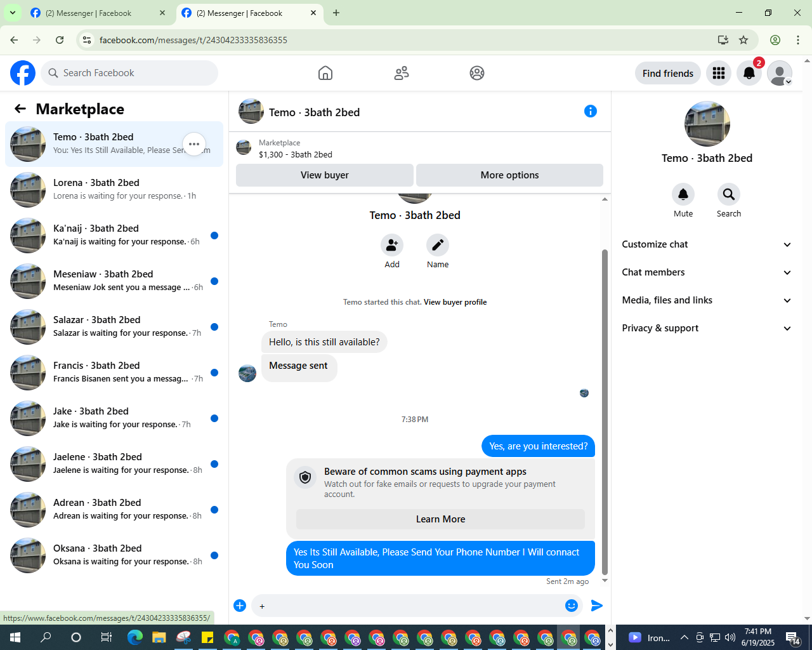
Task: Expand the Customize chat section
Action: pos(707,244)
